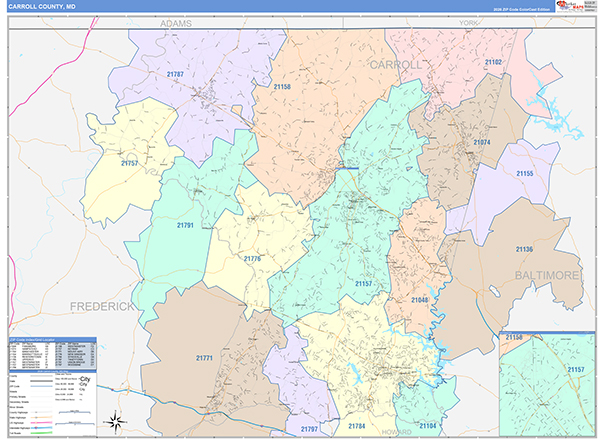Select ZIP code label 21791

coord(185,225)
